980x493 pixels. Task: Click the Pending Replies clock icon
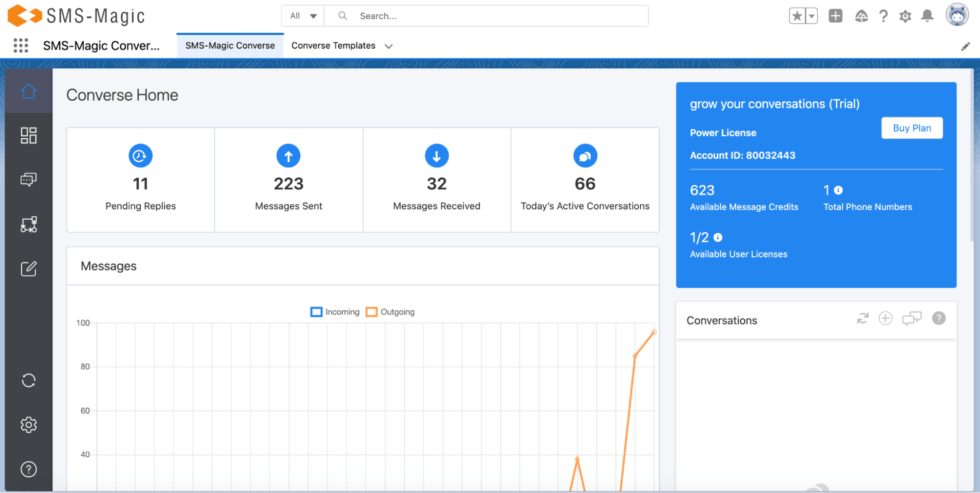[141, 156]
